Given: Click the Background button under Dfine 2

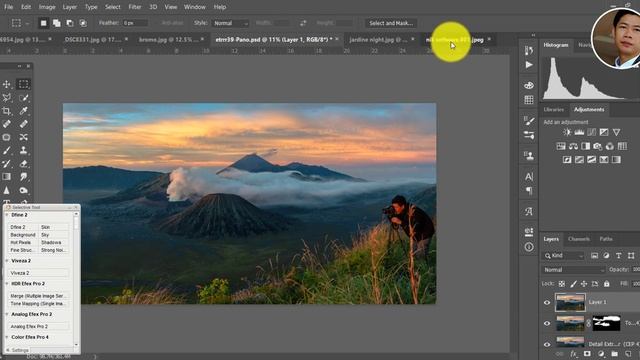Looking at the screenshot, I should click(23, 235).
